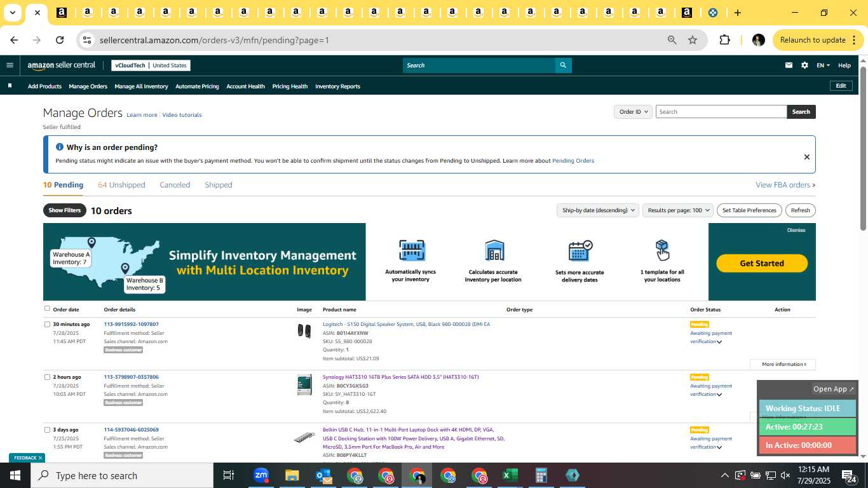Click the info icon in pending banner
Screen dimensions: 868x488
[60, 147]
